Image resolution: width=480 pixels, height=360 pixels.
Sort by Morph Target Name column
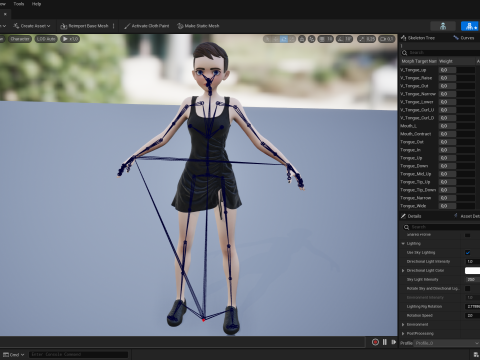419,61
